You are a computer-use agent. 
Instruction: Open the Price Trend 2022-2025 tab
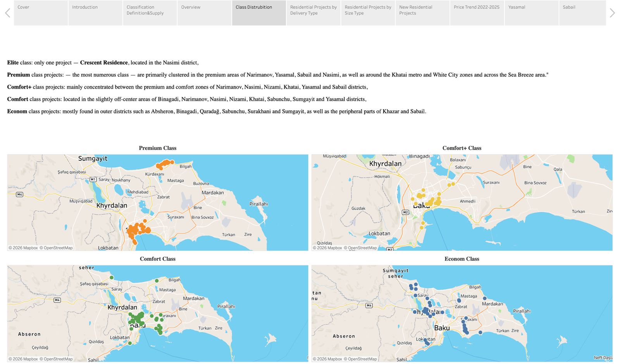tap(477, 13)
